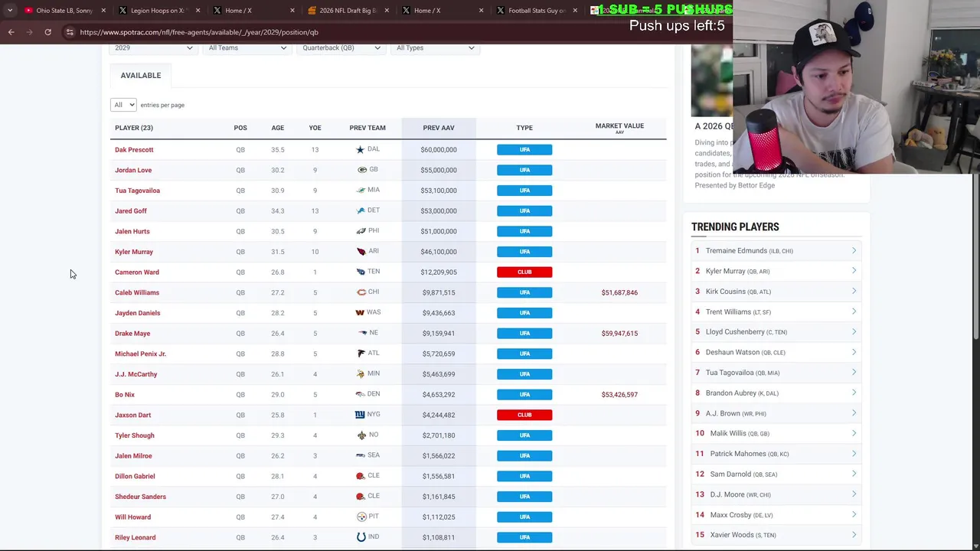980x551 pixels.
Task: Select the AVAILABLE tab
Action: click(x=141, y=75)
